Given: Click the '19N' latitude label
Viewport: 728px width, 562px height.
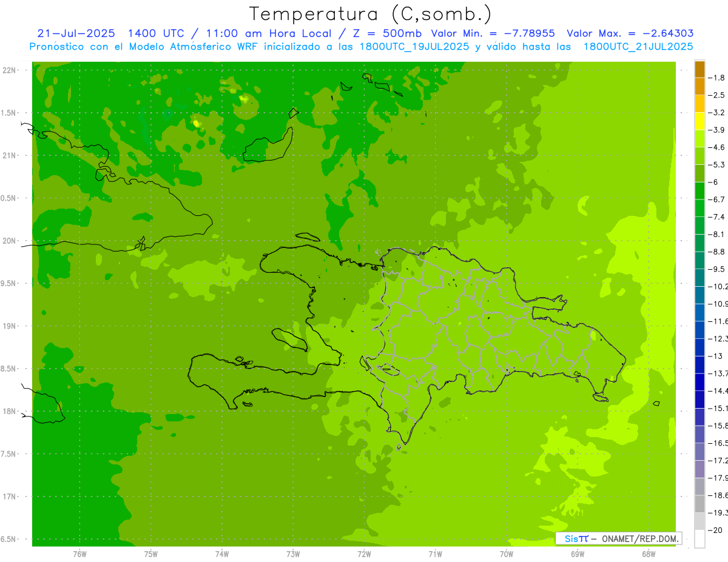Looking at the screenshot, I should (x=8, y=326).
